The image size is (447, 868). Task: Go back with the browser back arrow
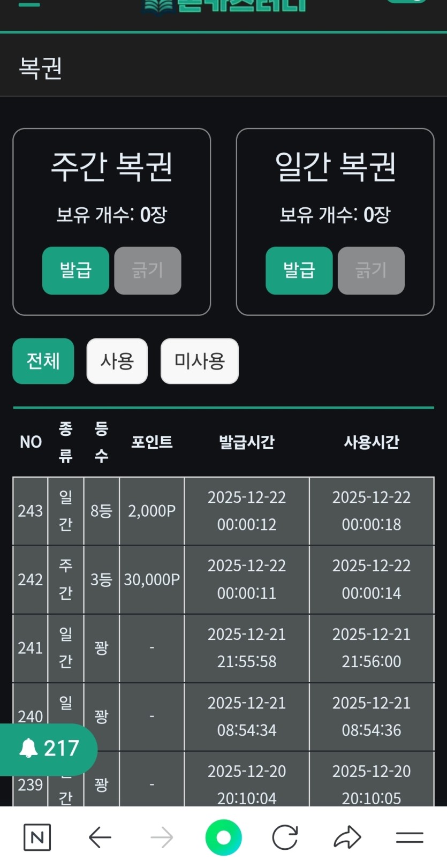(100, 837)
